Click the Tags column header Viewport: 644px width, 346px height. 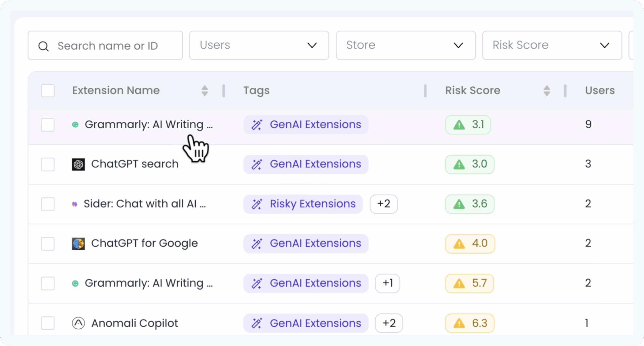coord(256,91)
